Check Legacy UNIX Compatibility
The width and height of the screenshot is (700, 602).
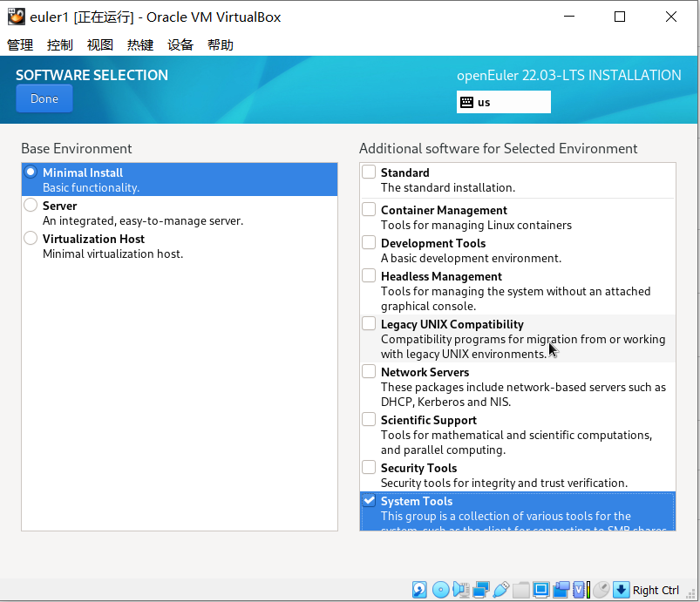click(x=369, y=323)
